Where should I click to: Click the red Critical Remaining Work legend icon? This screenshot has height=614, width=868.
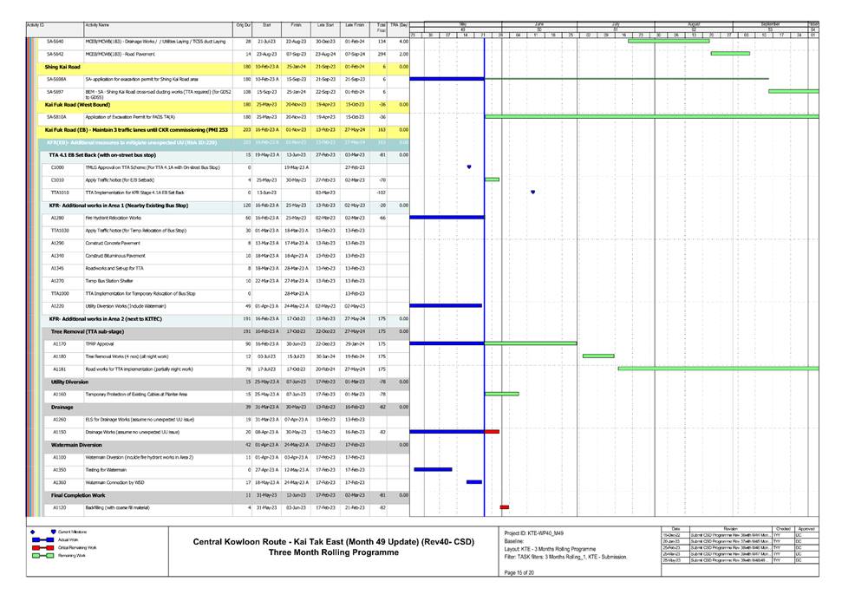[x=42, y=547]
